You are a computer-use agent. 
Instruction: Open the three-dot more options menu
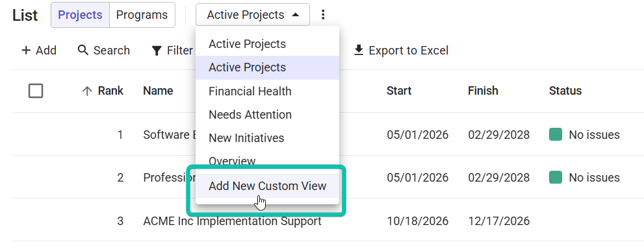323,15
